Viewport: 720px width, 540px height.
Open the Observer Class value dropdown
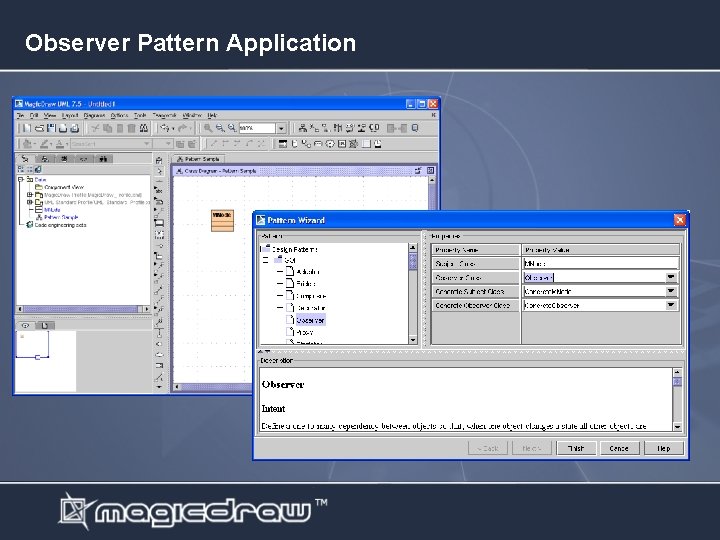671,277
